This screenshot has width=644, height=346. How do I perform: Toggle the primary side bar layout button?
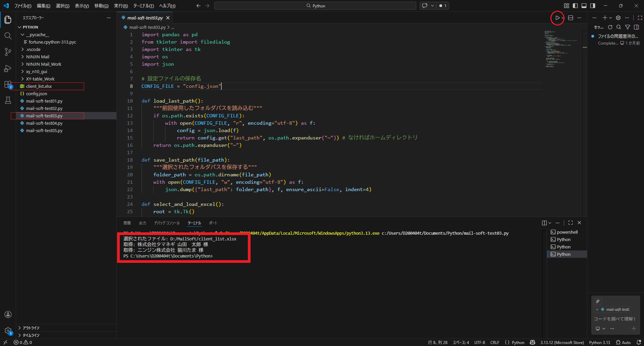point(575,6)
